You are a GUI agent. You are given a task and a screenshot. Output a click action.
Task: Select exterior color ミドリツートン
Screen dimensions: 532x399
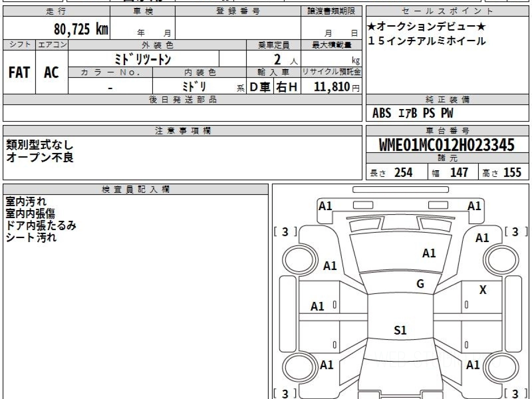(x=142, y=59)
